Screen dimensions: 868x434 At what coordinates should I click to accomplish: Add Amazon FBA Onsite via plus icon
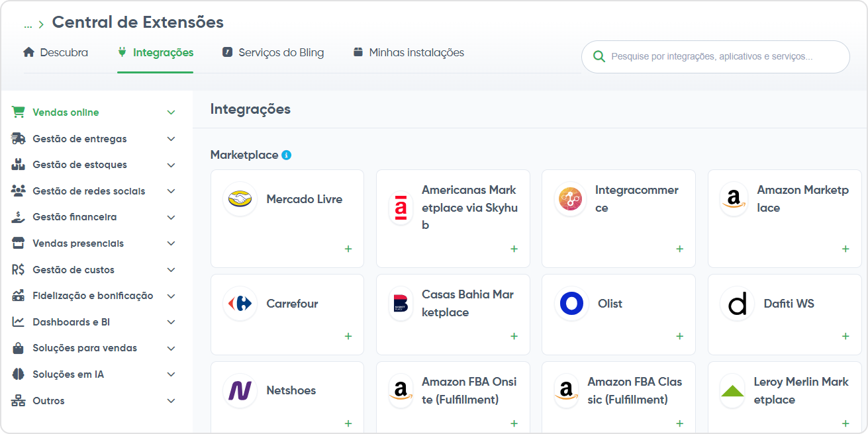pyautogui.click(x=514, y=423)
